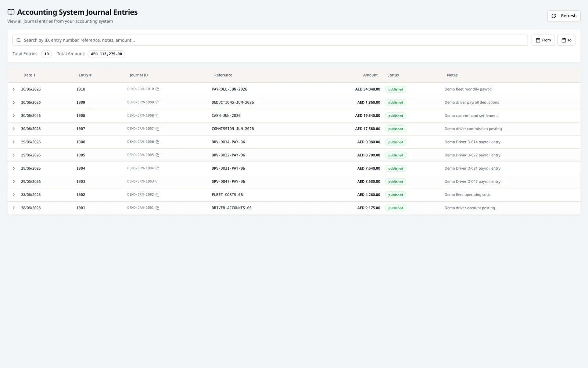Screen dimensions: 588x368
Task: Expand row for entry 1004
Action: pyautogui.click(x=14, y=169)
